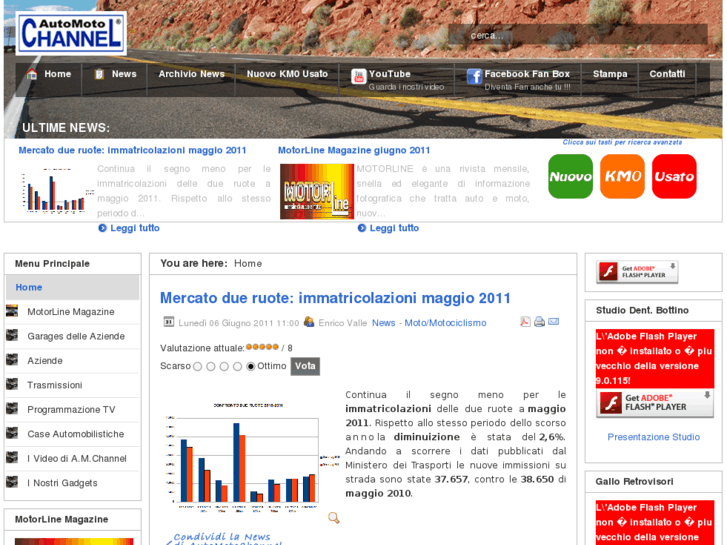Click the AutoMoto Channel logo

[71, 33]
